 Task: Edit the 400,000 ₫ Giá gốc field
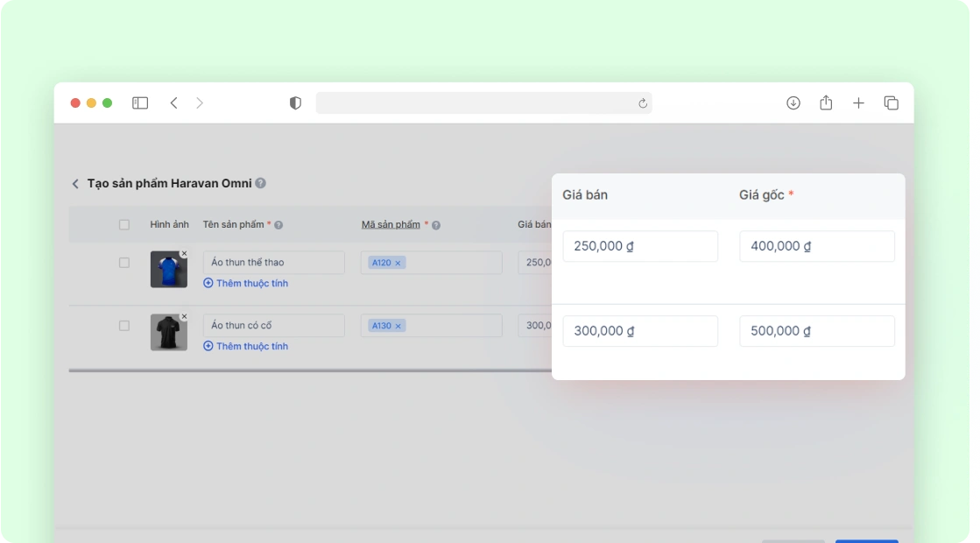[x=816, y=246]
